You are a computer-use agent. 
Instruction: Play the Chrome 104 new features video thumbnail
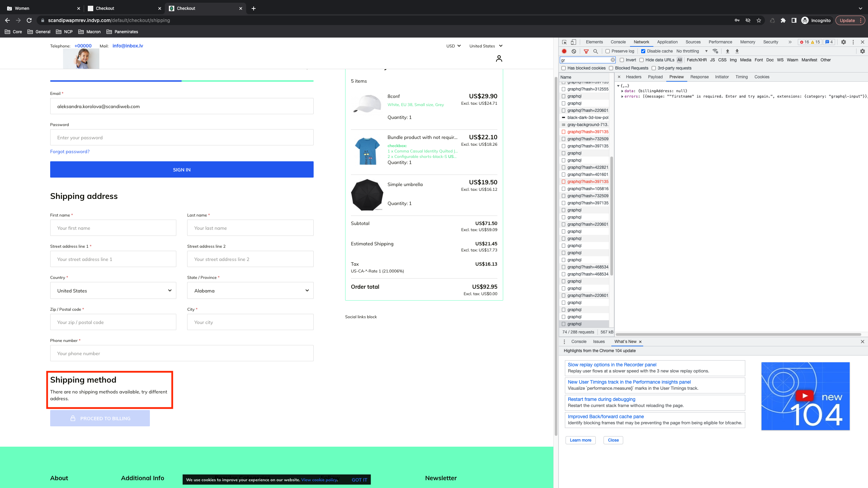(x=805, y=396)
